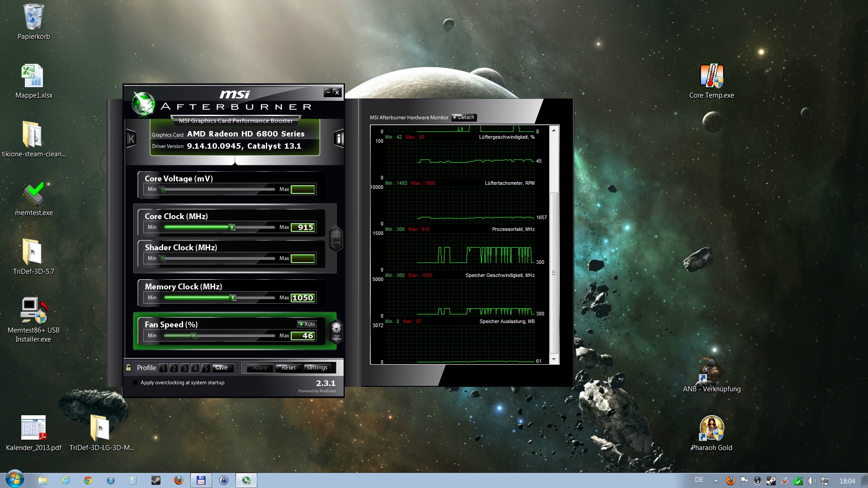The height and width of the screenshot is (488, 868).
Task: Open the information i panel button
Action: [339, 139]
